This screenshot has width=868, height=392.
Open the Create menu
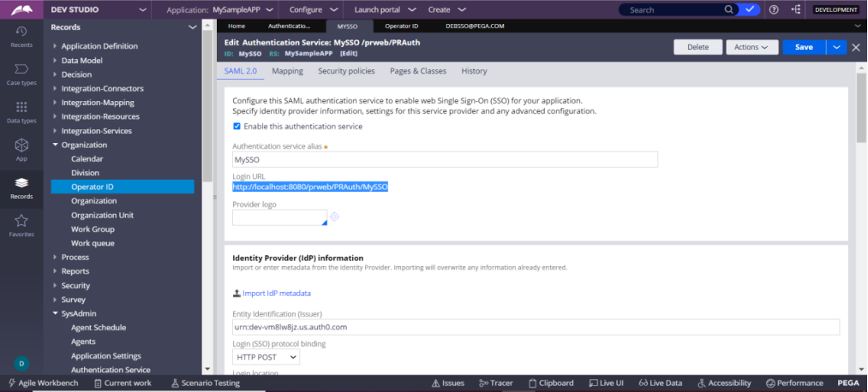point(446,9)
